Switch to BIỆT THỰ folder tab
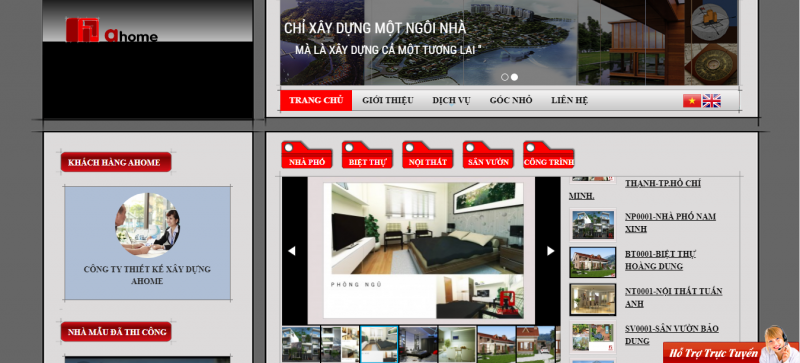This screenshot has height=363, width=800. pos(367,155)
